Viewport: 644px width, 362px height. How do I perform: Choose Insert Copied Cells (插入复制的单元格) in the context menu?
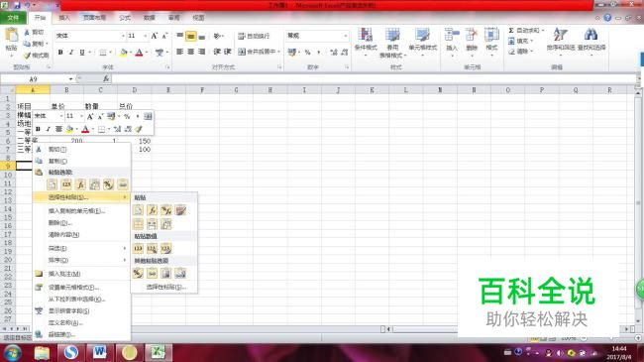point(81,210)
